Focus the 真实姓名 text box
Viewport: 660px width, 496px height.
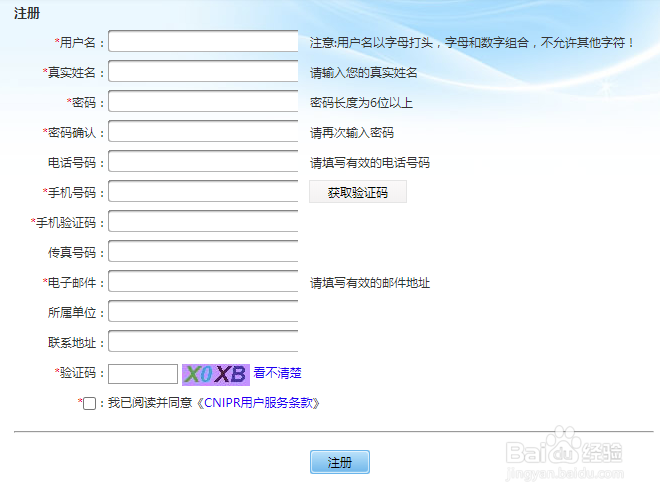203,71
